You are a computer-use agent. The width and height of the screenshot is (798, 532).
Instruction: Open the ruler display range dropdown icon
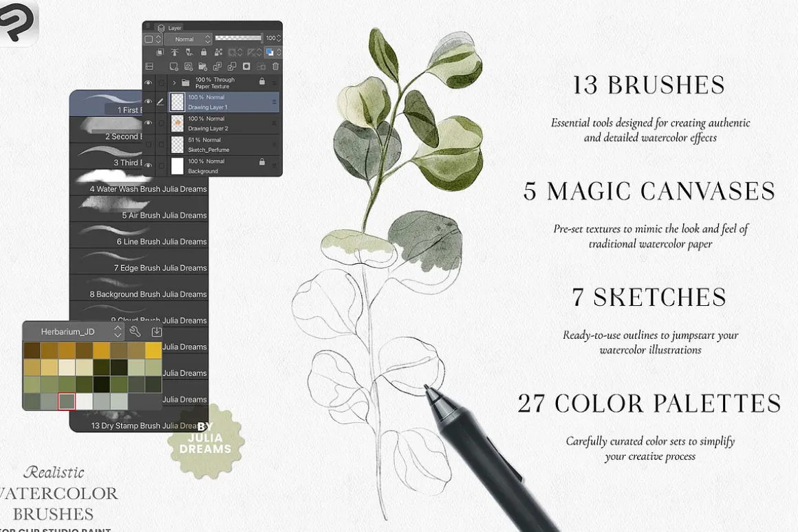(254, 52)
